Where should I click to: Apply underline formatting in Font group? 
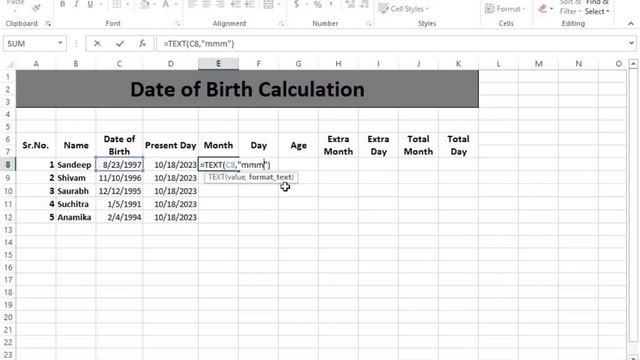point(90,4)
